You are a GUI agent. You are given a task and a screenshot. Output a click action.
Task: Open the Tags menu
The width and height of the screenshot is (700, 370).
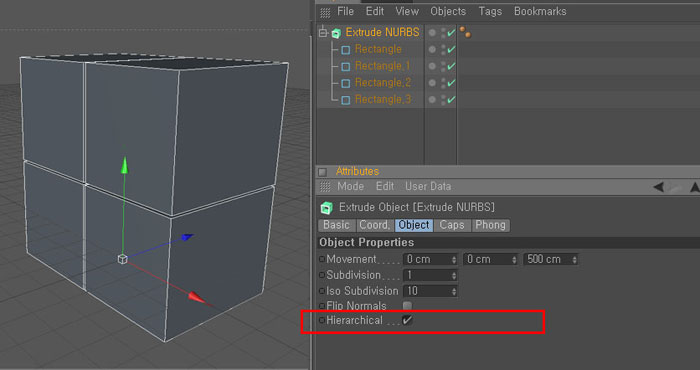click(490, 11)
